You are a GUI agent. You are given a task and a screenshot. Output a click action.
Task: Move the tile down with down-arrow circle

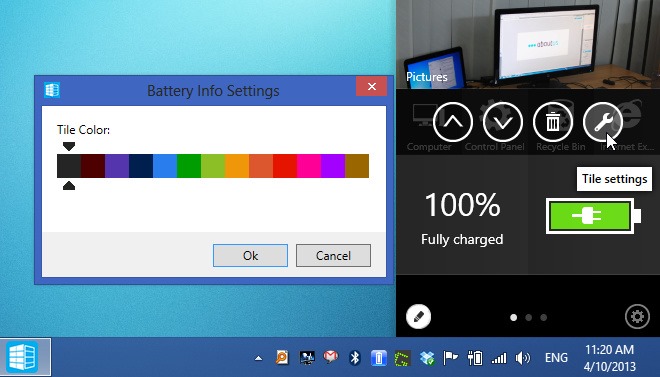click(x=503, y=122)
